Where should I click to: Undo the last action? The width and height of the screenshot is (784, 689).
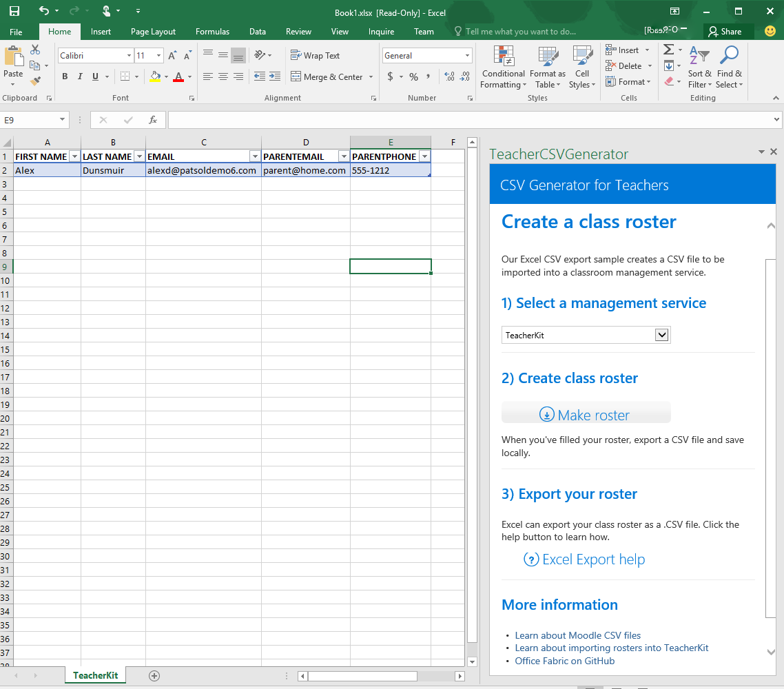44,10
